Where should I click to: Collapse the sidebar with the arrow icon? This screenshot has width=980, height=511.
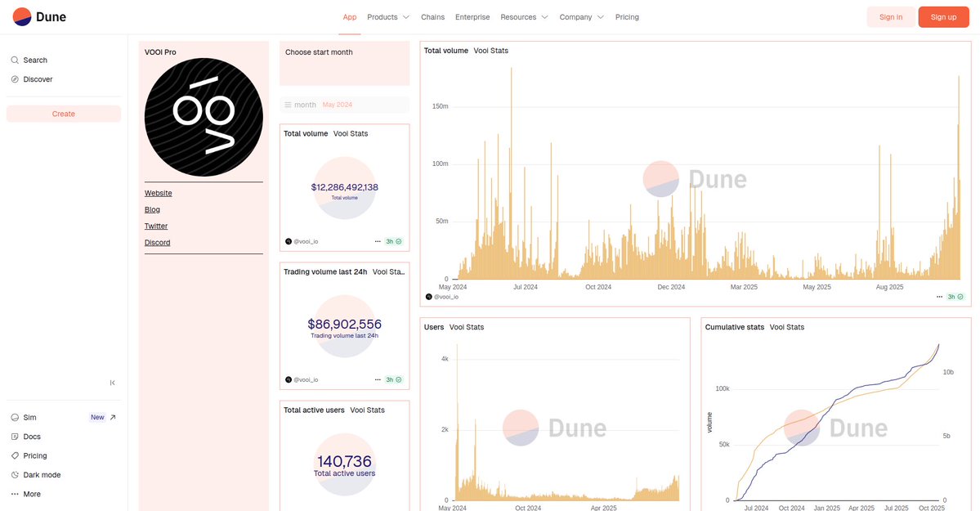pyautogui.click(x=113, y=383)
